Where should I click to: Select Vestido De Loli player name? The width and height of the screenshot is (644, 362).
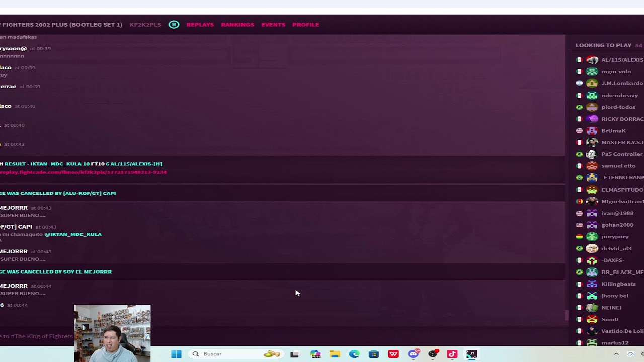point(622,331)
